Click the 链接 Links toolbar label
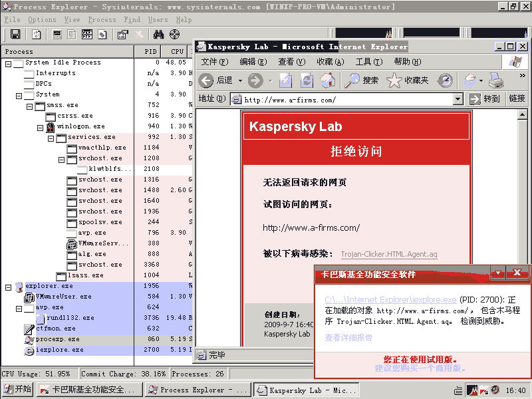 (x=517, y=98)
